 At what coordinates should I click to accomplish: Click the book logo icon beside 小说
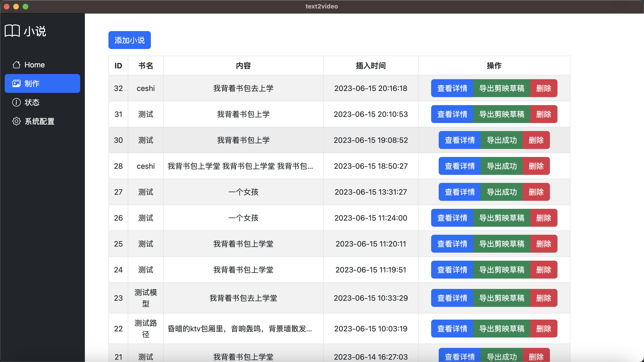coord(12,31)
